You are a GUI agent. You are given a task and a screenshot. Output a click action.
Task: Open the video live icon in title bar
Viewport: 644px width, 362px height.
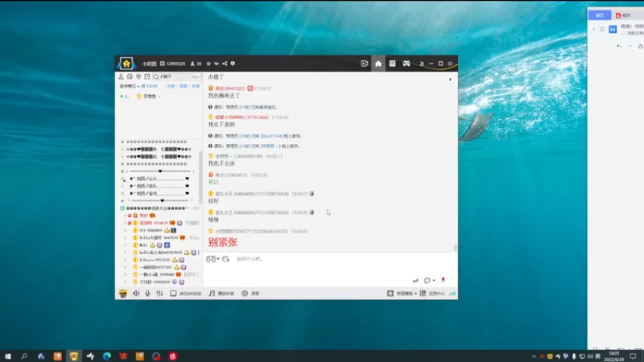point(365,64)
